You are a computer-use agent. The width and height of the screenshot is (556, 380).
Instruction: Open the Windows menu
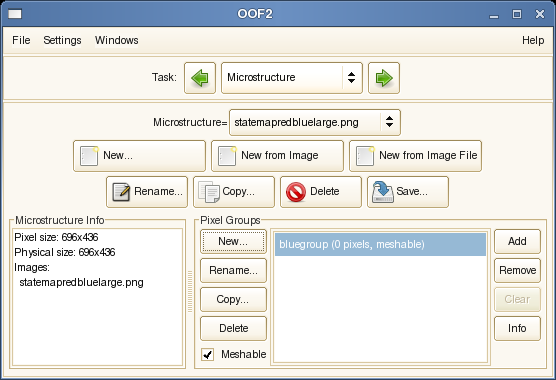click(117, 40)
